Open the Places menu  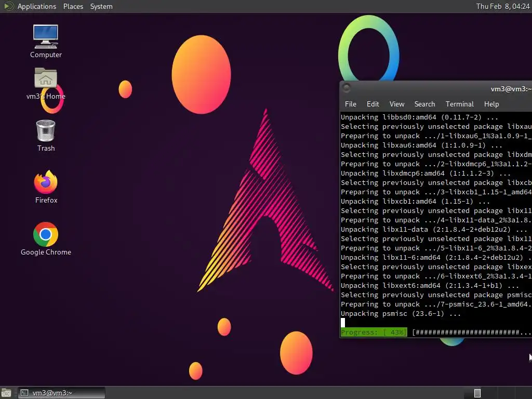tap(73, 6)
